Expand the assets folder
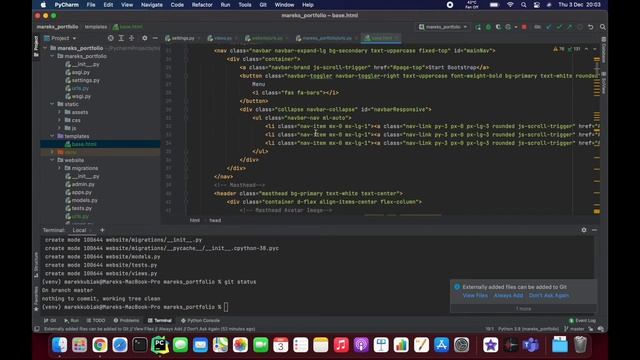The height and width of the screenshot is (360, 640). pyautogui.click(x=60, y=112)
